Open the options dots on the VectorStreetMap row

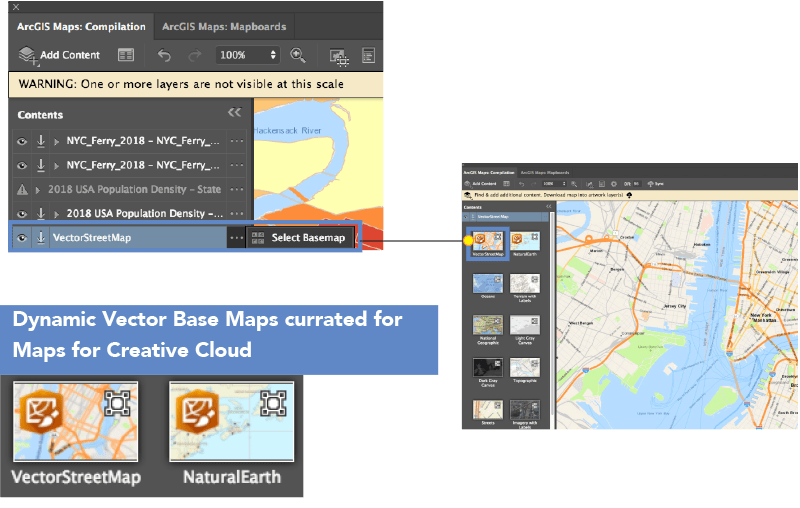coord(236,238)
